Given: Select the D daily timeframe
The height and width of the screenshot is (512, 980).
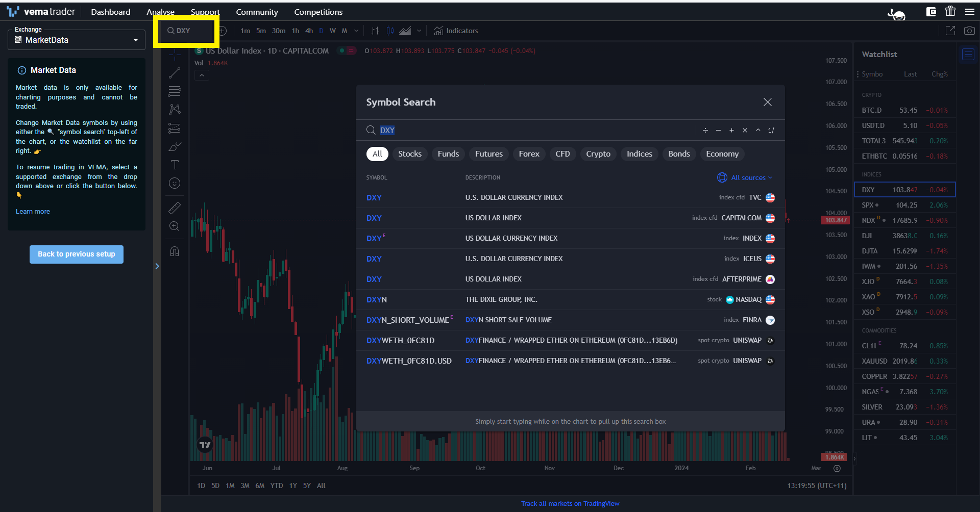Looking at the screenshot, I should (x=321, y=31).
